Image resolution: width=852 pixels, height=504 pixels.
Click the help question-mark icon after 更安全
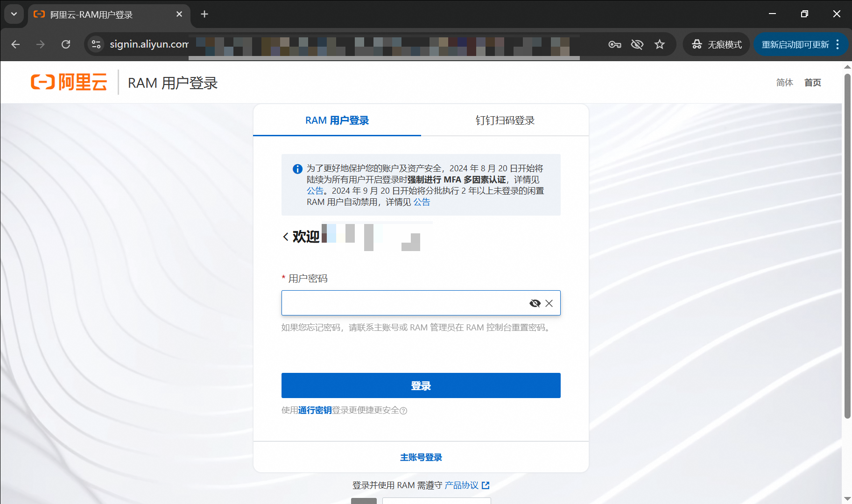(404, 411)
